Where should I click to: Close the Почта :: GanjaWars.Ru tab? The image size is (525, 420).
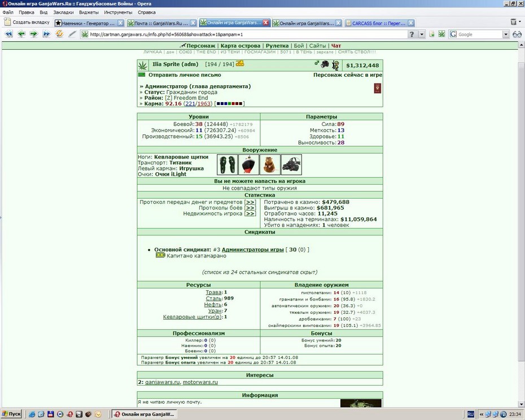point(193,23)
